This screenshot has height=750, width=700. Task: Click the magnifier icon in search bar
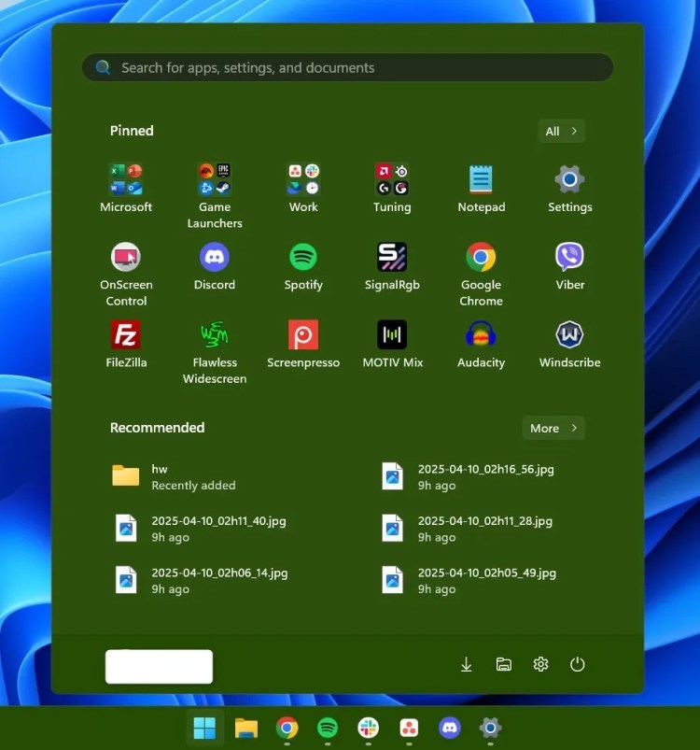[x=103, y=67]
